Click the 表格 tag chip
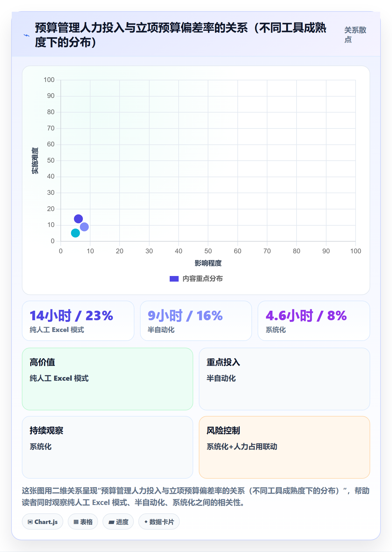This screenshot has width=392, height=552. click(x=83, y=522)
